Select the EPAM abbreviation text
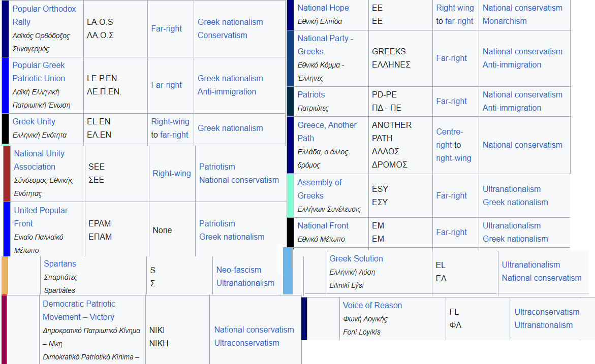This screenshot has height=364, width=595. click(x=100, y=224)
